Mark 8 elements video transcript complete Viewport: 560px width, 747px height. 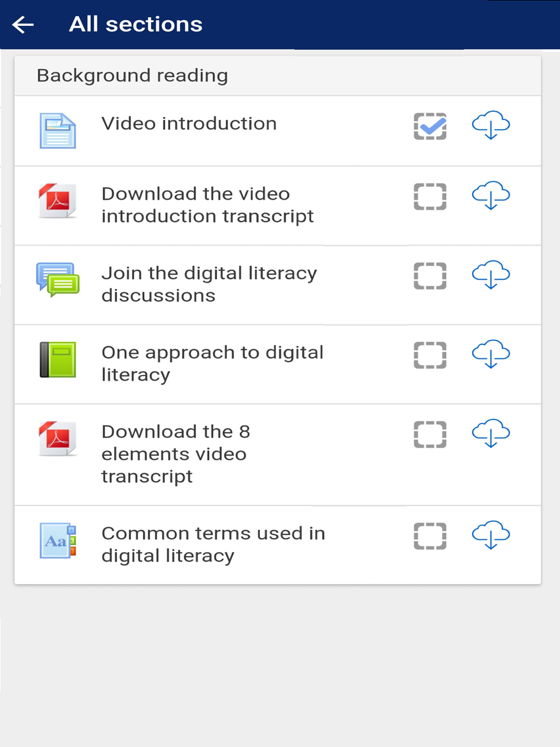(430, 435)
